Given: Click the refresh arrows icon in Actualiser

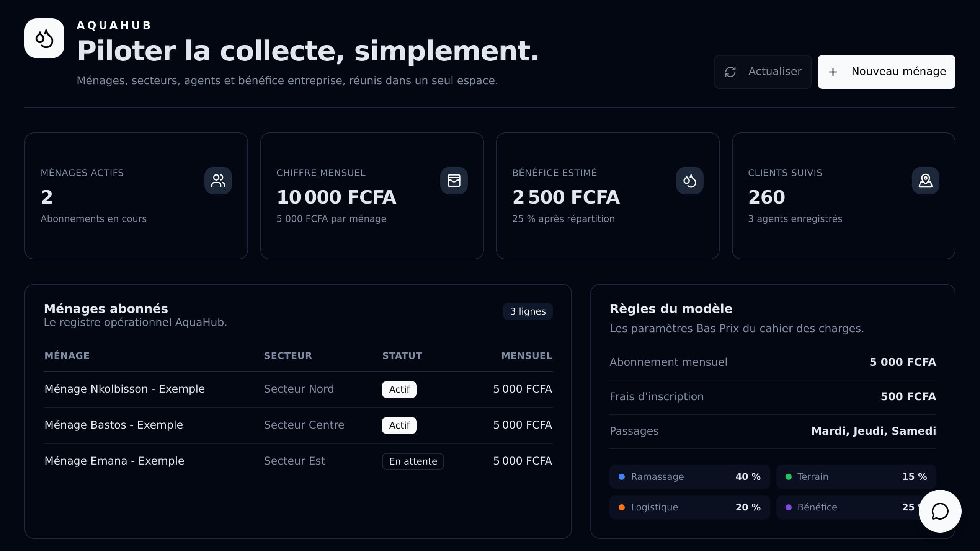Looking at the screenshot, I should tap(730, 72).
